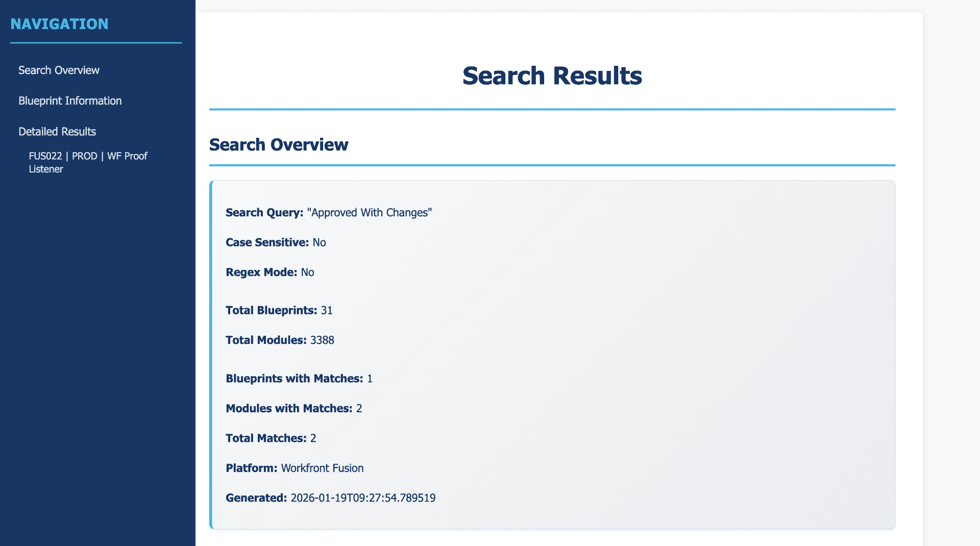Navigate to the Detailed Results section

click(57, 131)
